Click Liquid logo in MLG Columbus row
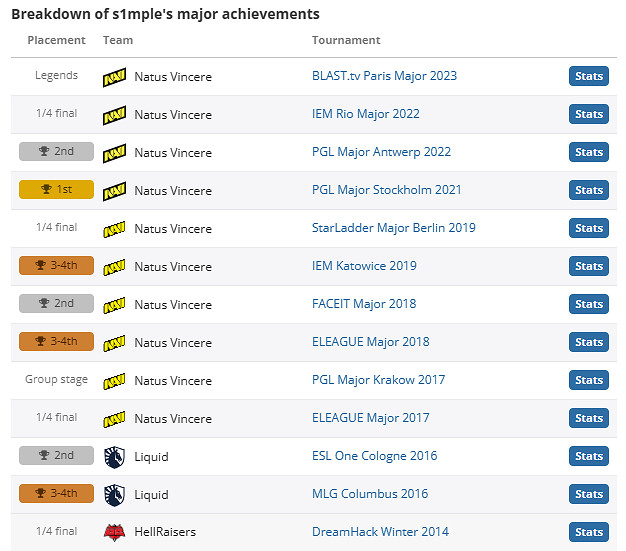Screen dimensions: 626x551 (114, 495)
